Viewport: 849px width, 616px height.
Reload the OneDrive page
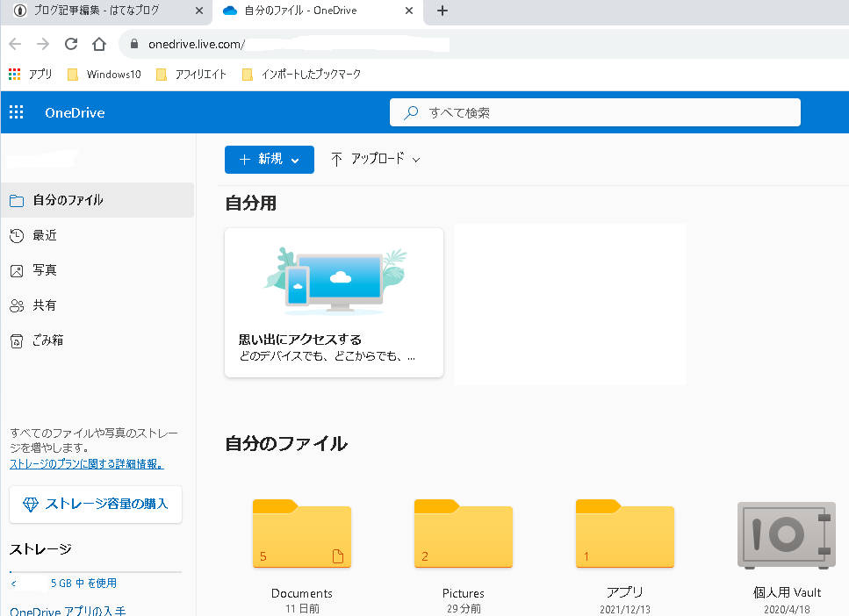click(71, 44)
